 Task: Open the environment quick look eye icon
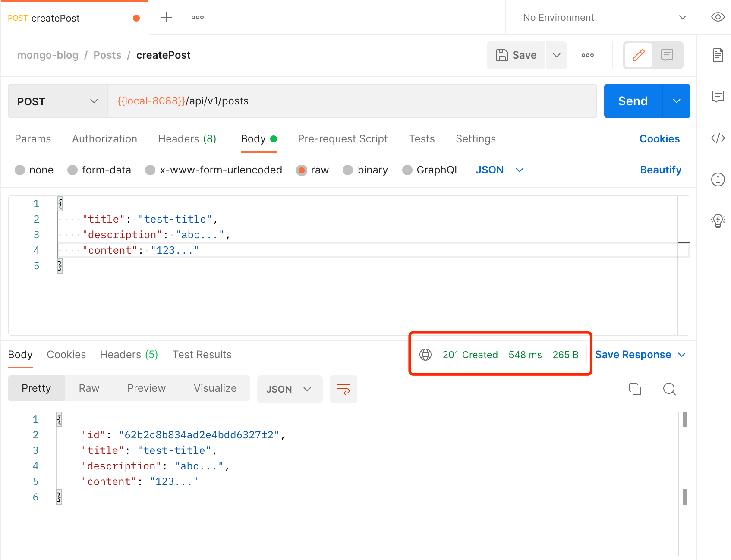click(718, 17)
